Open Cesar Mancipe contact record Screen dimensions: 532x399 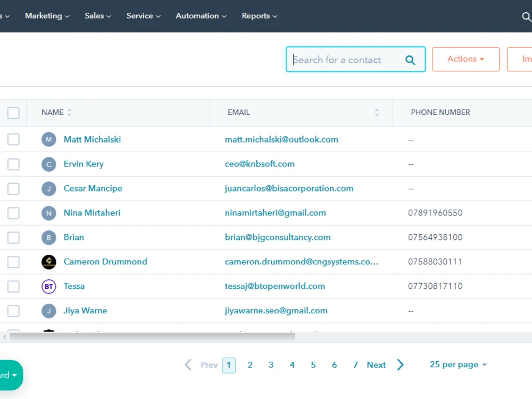click(93, 188)
